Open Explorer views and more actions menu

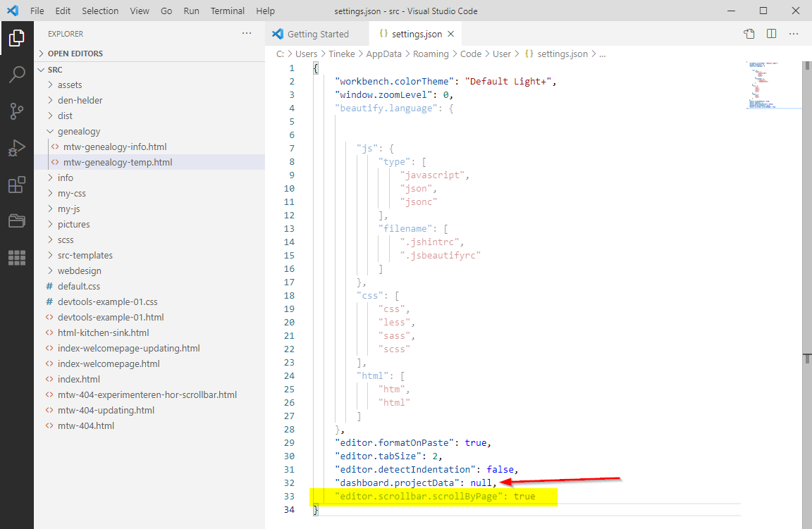(x=247, y=34)
